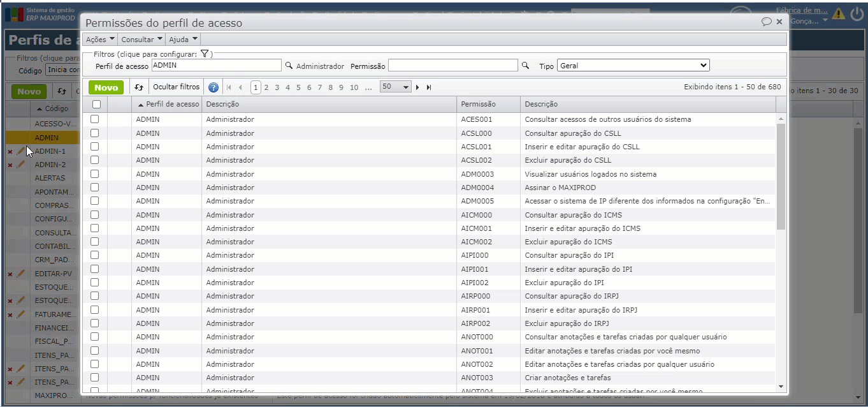This screenshot has width=868, height=407.
Task: Click the green Novo button in the dialog
Action: (x=106, y=87)
